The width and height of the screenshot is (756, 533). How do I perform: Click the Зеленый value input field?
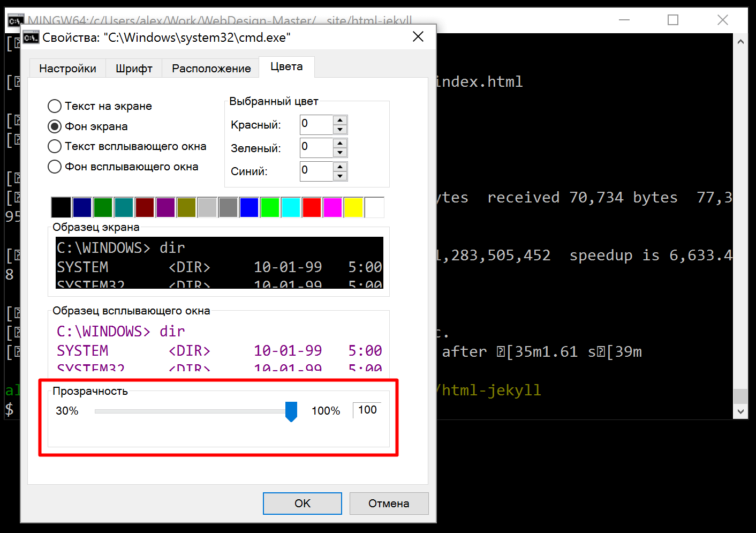pos(316,148)
